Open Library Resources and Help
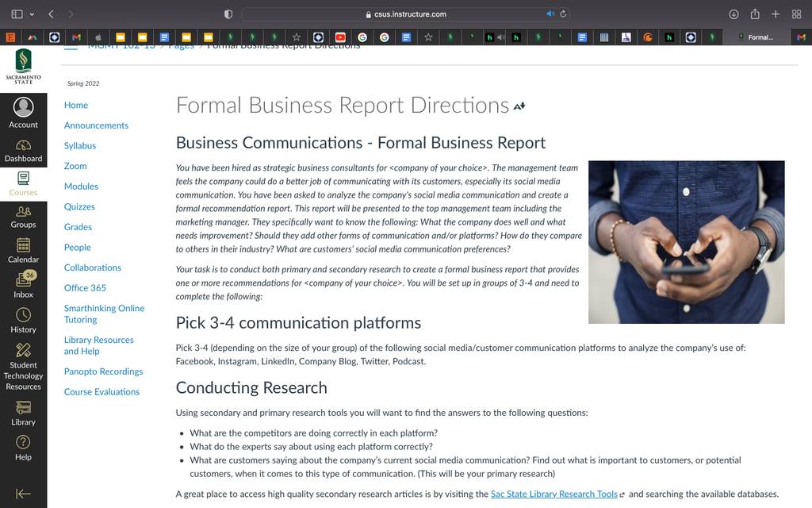This screenshot has height=508, width=812. coord(99,345)
